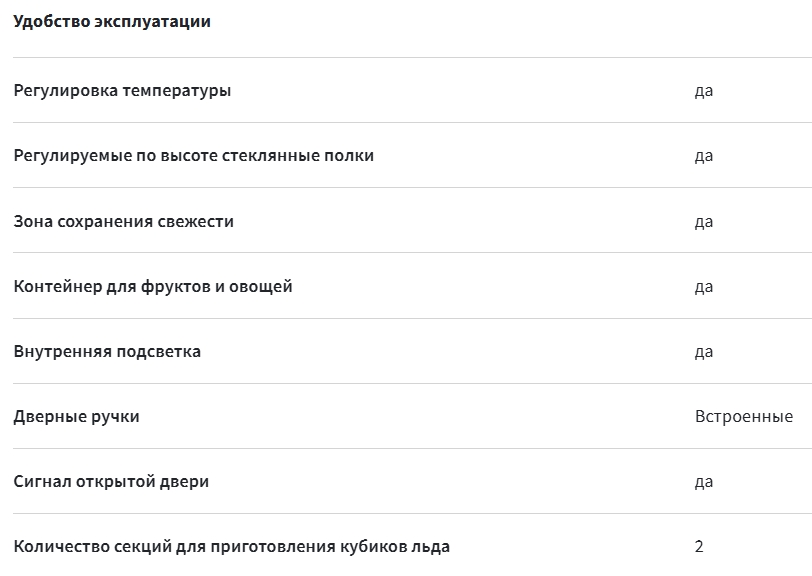Click the 'да' value for Регулировка температуры
Screen dimensions: 812x576
704,91
